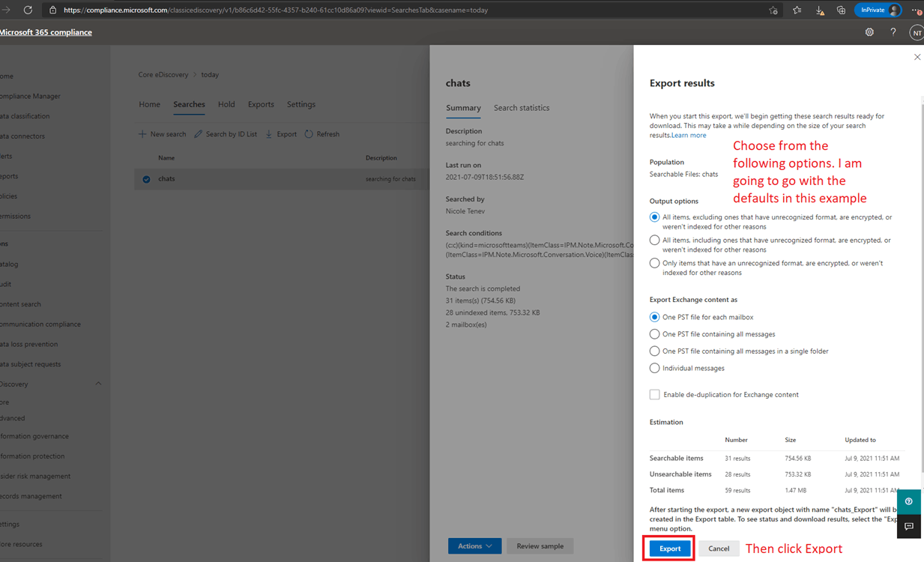The image size is (924, 562).
Task: Select Only items that have an unrecognized format
Action: pyautogui.click(x=654, y=264)
